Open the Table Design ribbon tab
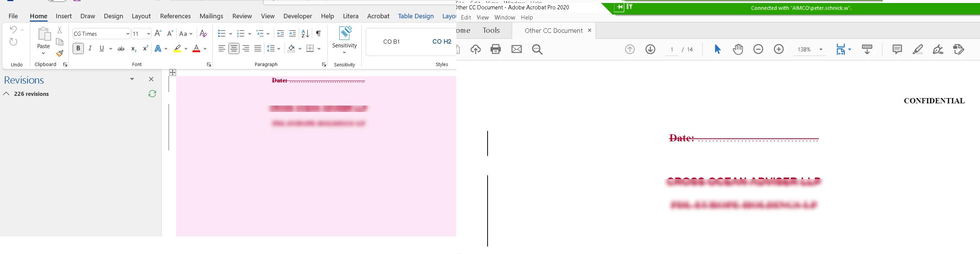This screenshot has width=980, height=254. 416,16
